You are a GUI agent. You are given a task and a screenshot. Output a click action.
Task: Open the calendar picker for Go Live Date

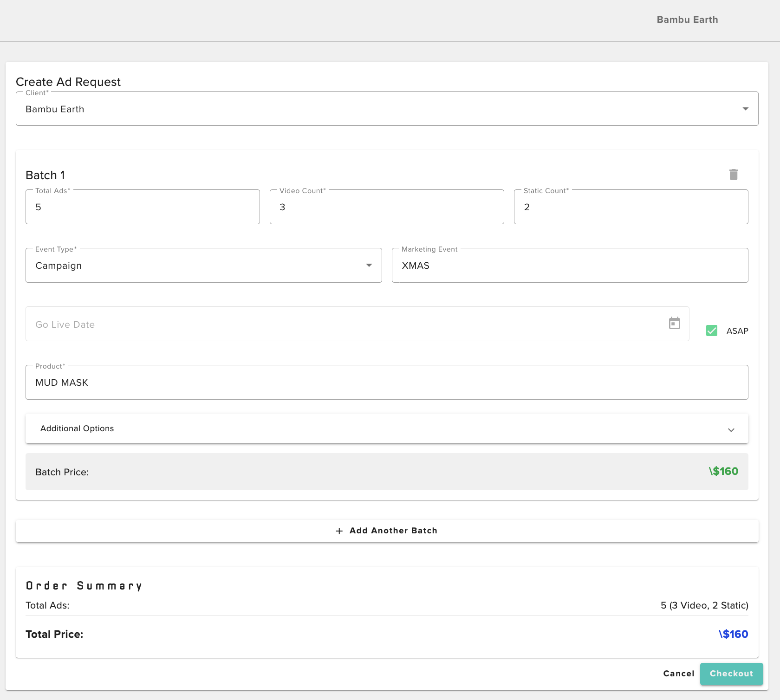(675, 323)
